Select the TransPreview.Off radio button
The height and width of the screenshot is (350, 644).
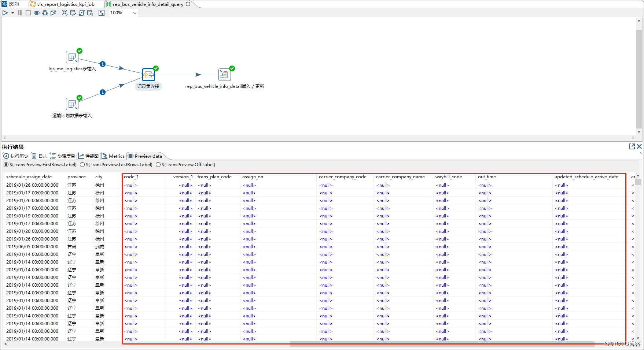point(158,165)
